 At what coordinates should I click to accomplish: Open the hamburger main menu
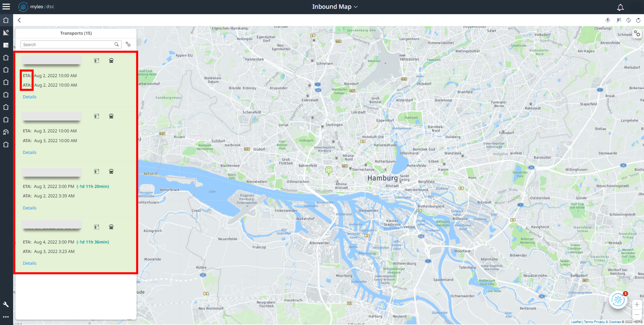(x=6, y=6)
